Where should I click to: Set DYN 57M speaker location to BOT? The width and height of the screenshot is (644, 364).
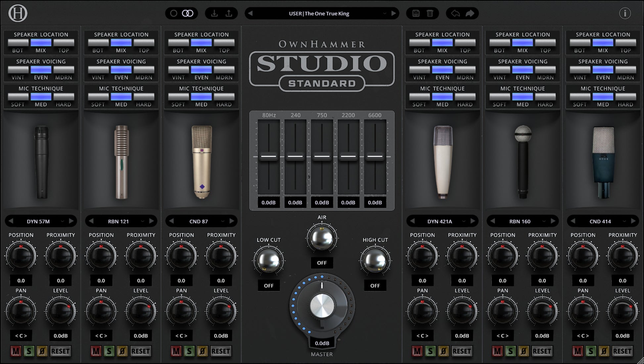pyautogui.click(x=18, y=43)
